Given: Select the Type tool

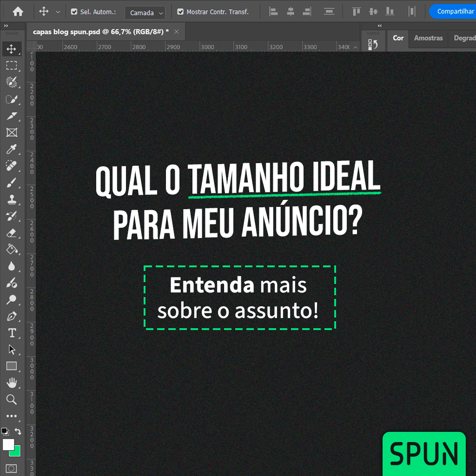Looking at the screenshot, I should (12, 333).
